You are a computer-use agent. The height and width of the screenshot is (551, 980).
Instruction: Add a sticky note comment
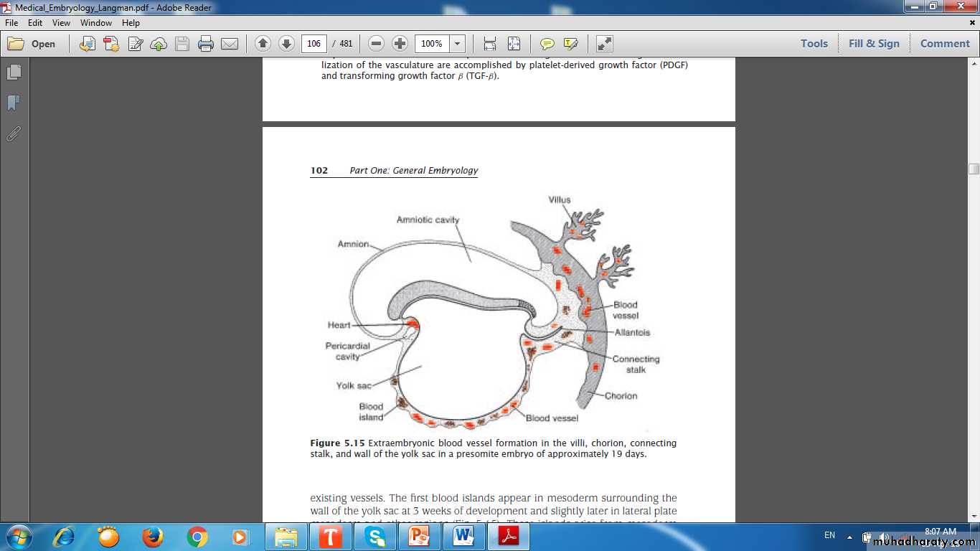click(547, 44)
